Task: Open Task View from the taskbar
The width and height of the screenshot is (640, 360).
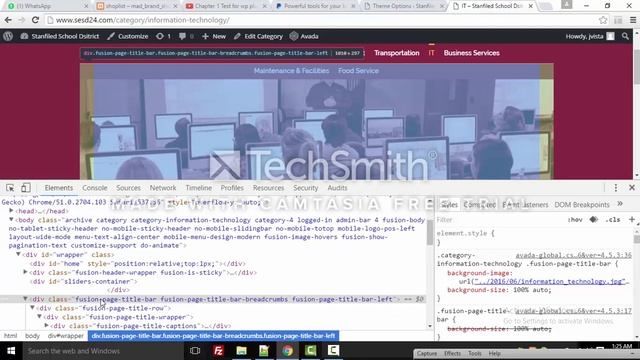Action: (x=195, y=351)
